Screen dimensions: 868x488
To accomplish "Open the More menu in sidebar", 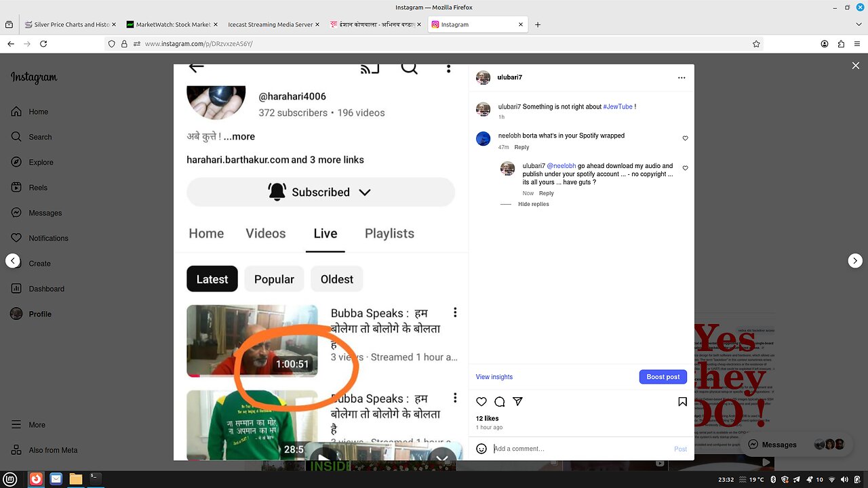I will click(28, 425).
